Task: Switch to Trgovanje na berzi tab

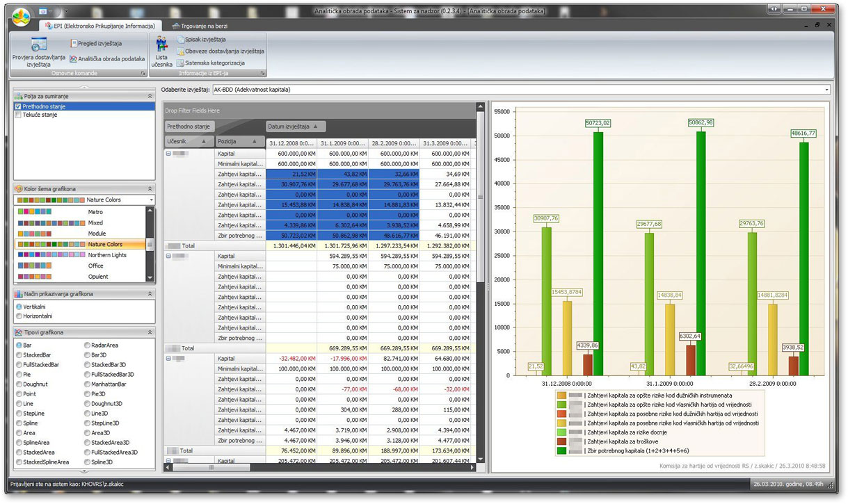Action: tap(200, 26)
